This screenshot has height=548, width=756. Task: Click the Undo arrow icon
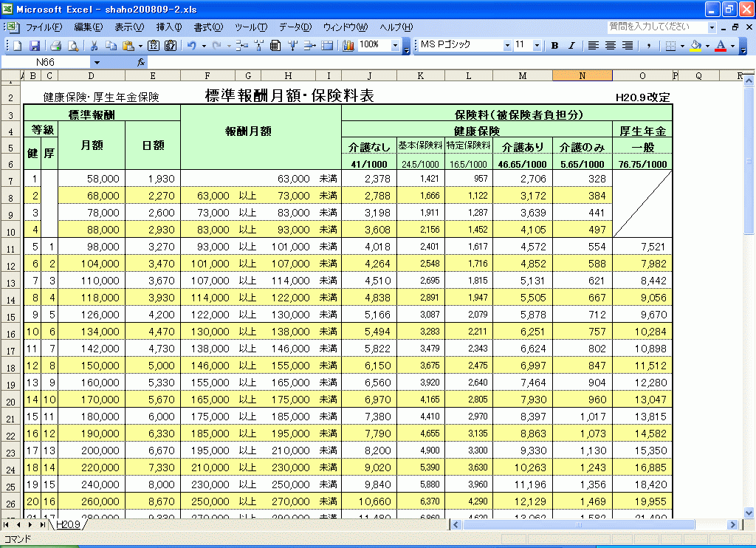coord(192,46)
